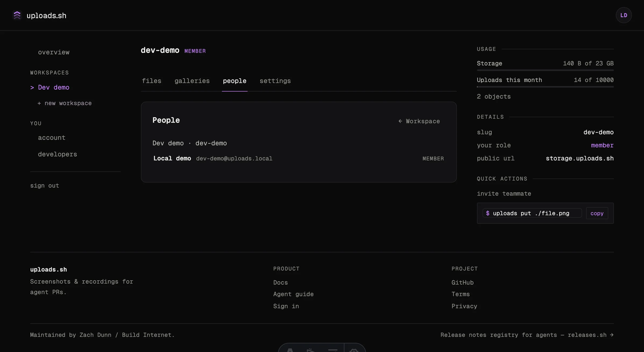Click the dev-demo@uploads.local email

tap(234, 158)
